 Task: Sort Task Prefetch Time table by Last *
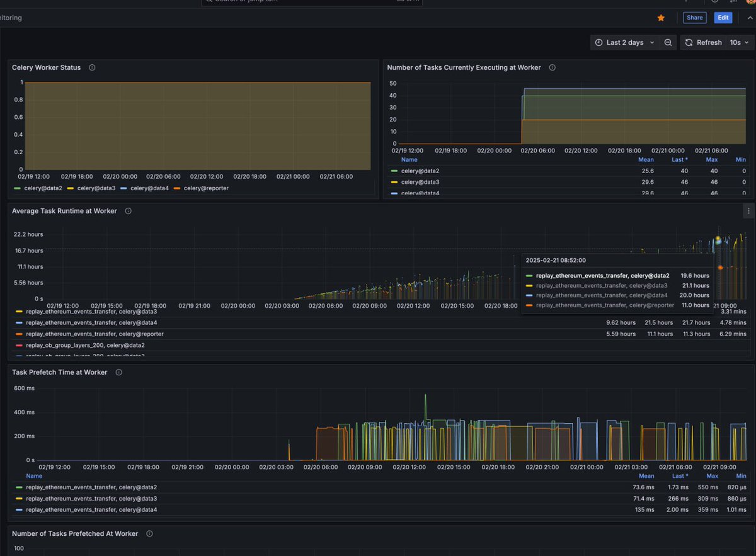click(680, 476)
